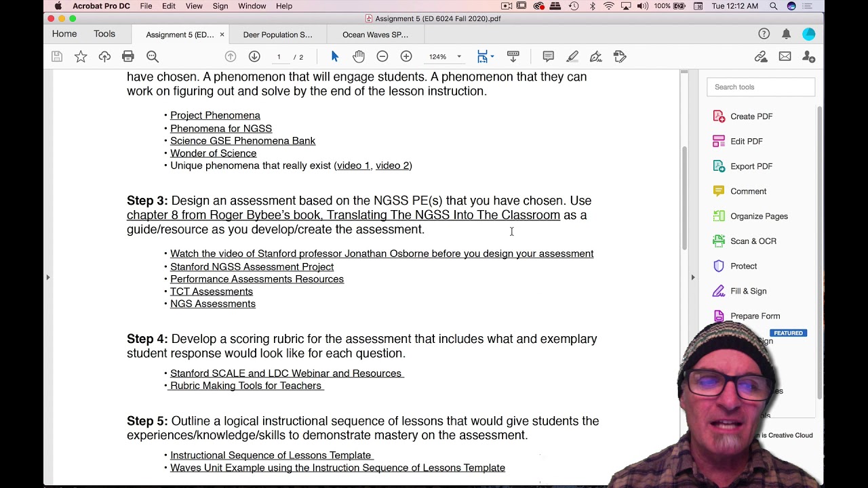Open Spotlight search in menu bar
The width and height of the screenshot is (868, 488).
click(773, 6)
